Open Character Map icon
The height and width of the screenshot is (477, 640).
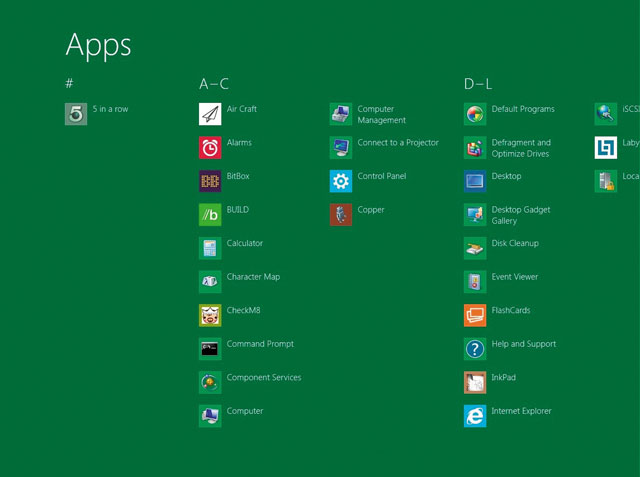point(210,282)
